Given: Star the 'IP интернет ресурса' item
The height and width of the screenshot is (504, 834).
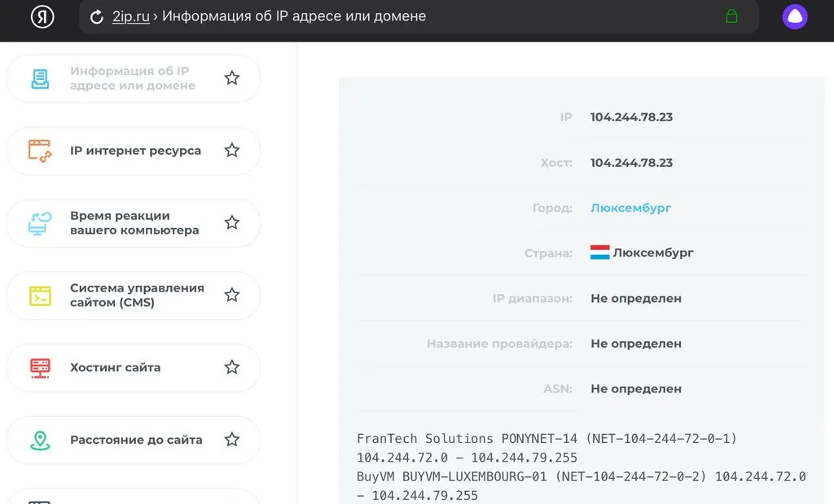Looking at the screenshot, I should click(x=232, y=151).
